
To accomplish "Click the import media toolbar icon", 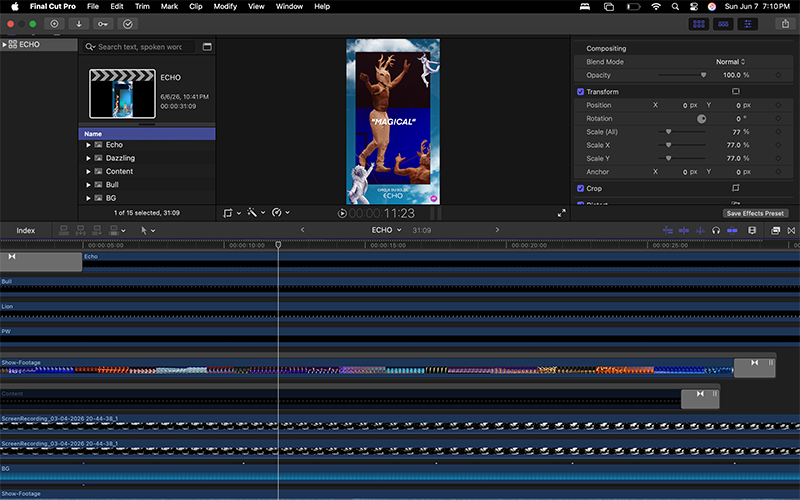I will (79, 24).
